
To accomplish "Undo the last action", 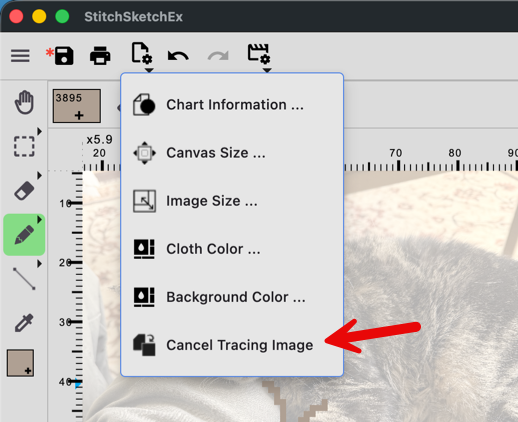I will tap(178, 56).
